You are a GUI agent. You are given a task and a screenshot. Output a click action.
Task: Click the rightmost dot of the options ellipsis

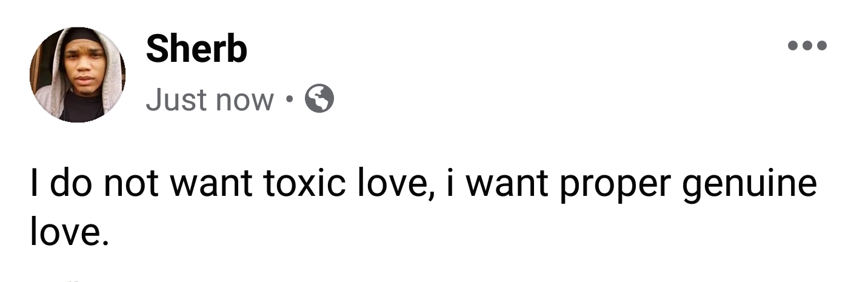pos(821,46)
